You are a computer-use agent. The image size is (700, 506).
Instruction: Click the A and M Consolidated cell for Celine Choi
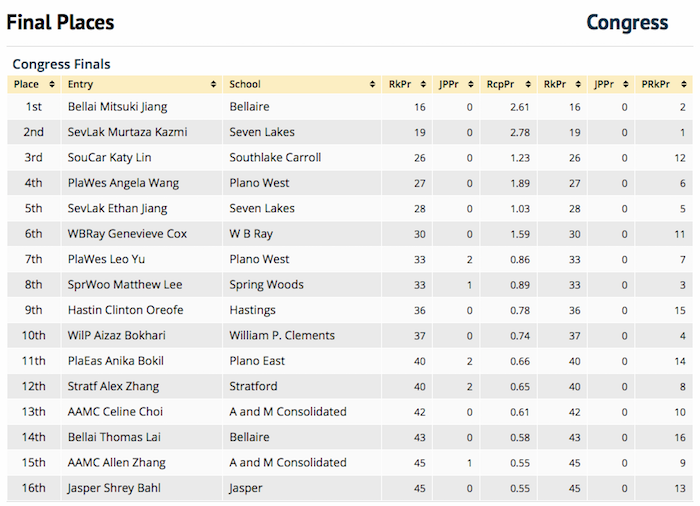tap(288, 412)
